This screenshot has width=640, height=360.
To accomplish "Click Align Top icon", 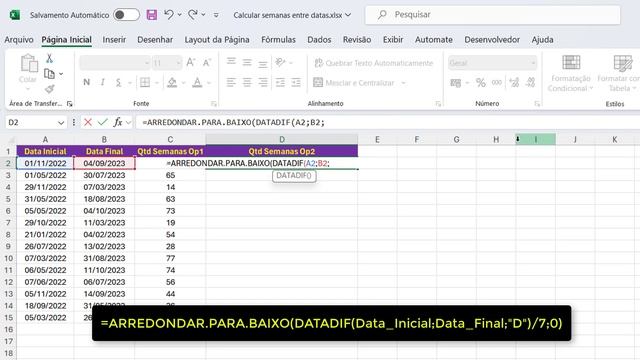I will click(x=231, y=62).
